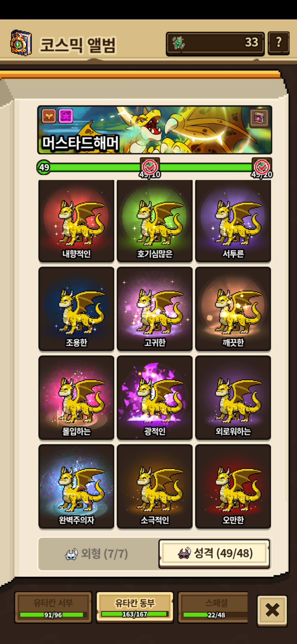Viewport: 297px width, 644px height.
Task: Open the help question mark button
Action: pyautogui.click(x=278, y=43)
